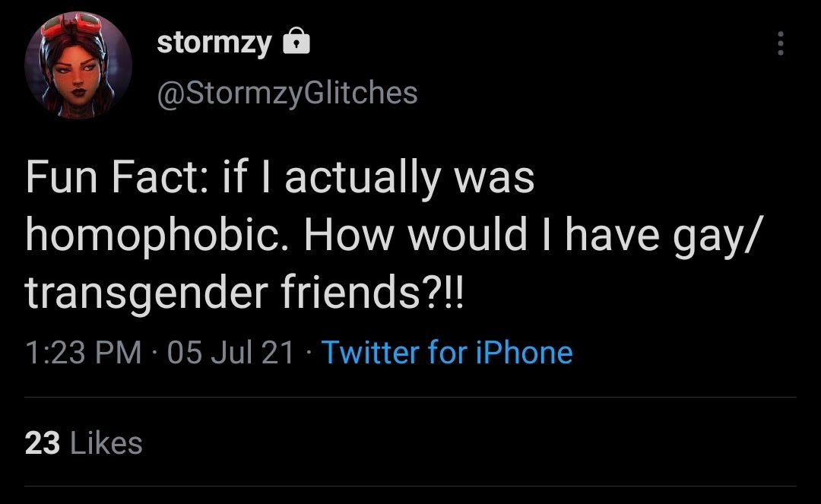Click the date "05 Jul 21"
The width and height of the screenshot is (821, 504).
[x=230, y=352]
